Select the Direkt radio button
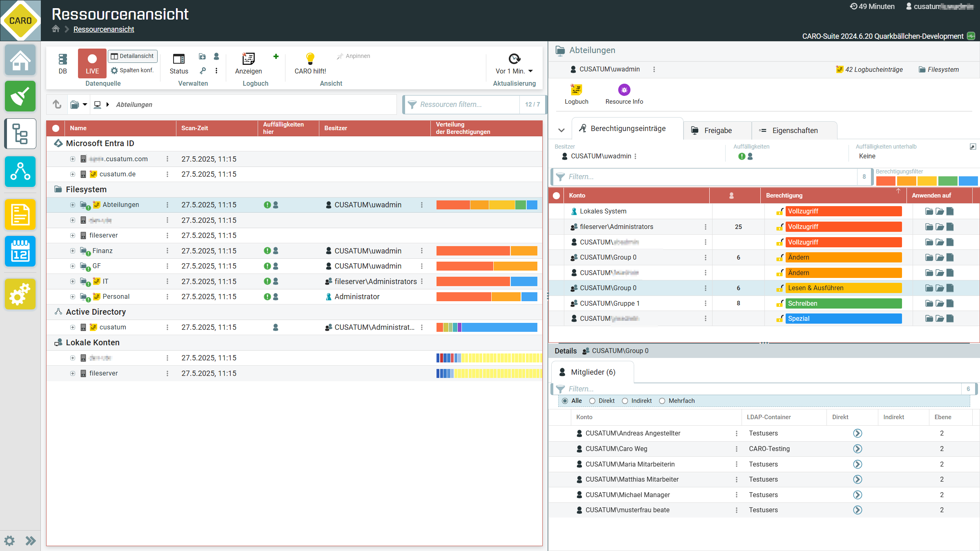 (x=592, y=401)
